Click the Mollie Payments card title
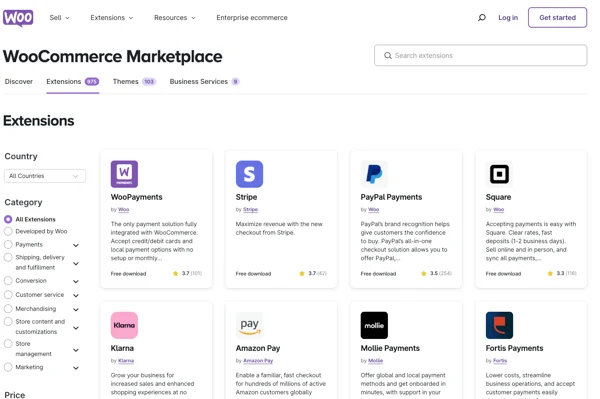600x399 pixels. click(x=390, y=348)
